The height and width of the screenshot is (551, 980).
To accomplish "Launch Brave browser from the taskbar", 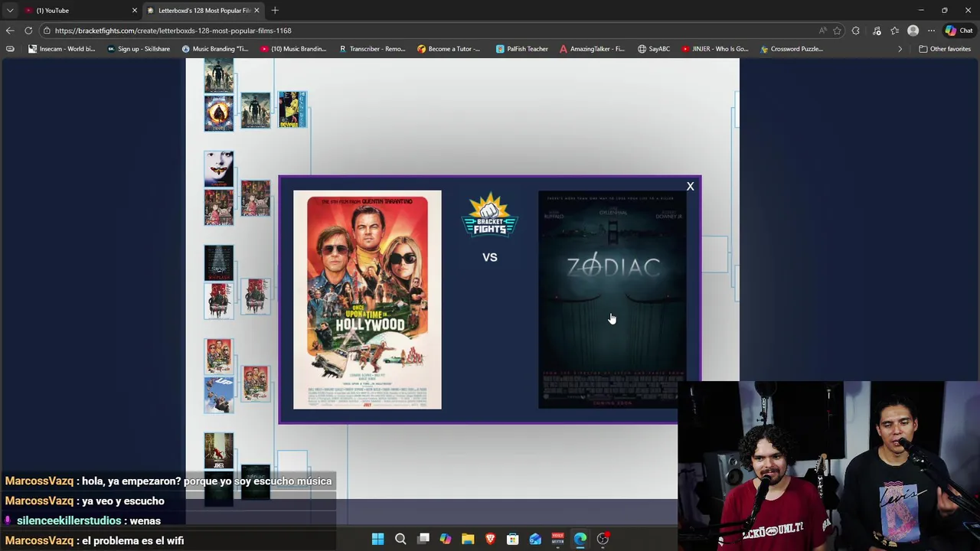I will point(491,540).
